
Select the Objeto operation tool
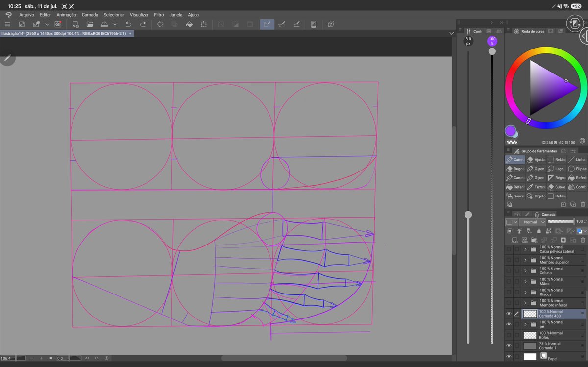coord(536,196)
